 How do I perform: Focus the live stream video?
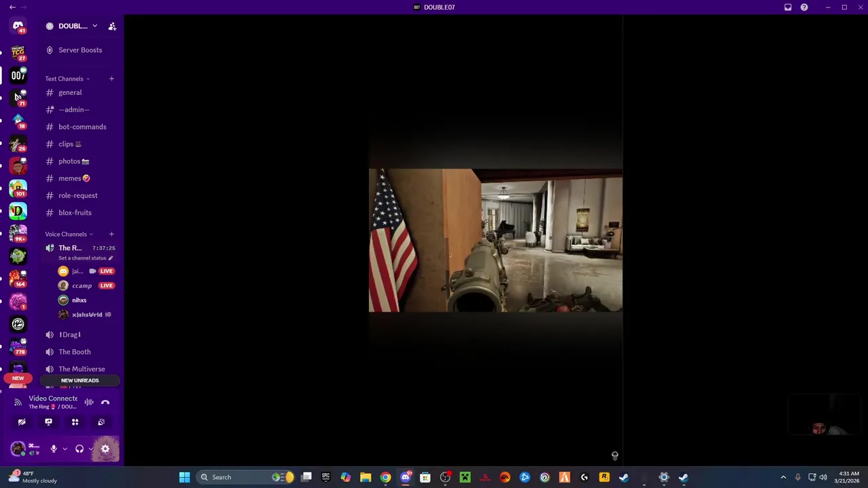[x=495, y=241]
